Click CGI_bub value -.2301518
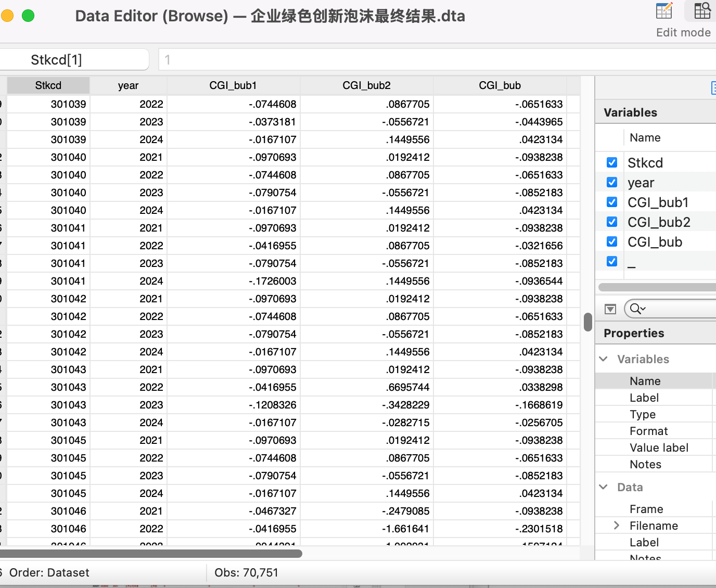Viewport: 716px width, 588px height. click(500, 529)
